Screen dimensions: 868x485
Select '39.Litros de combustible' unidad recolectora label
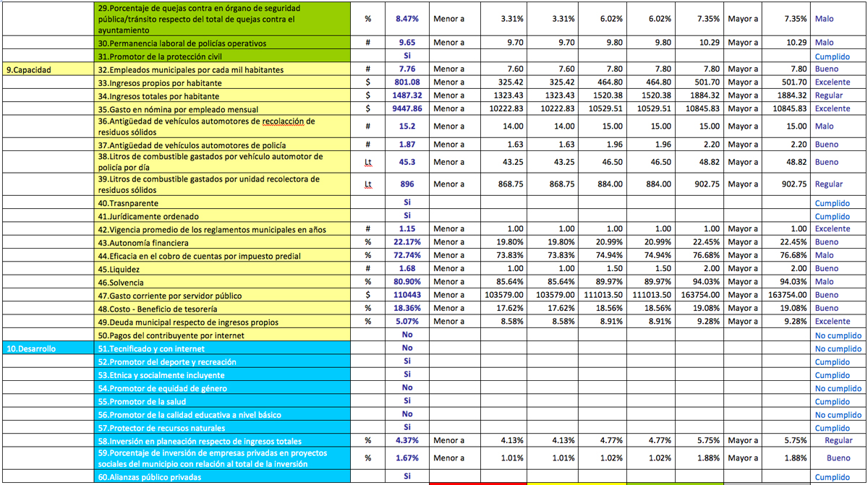click(210, 184)
